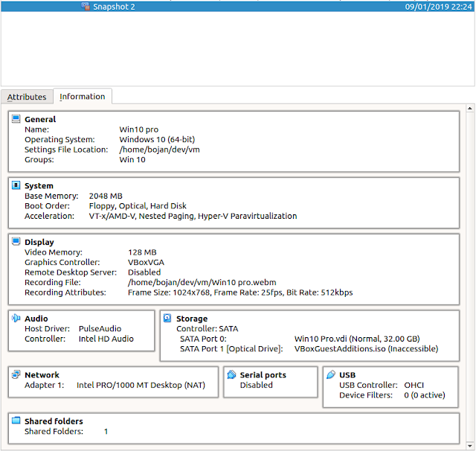Click the System section chip icon
Viewport: 476px width, 451px height.
16,185
